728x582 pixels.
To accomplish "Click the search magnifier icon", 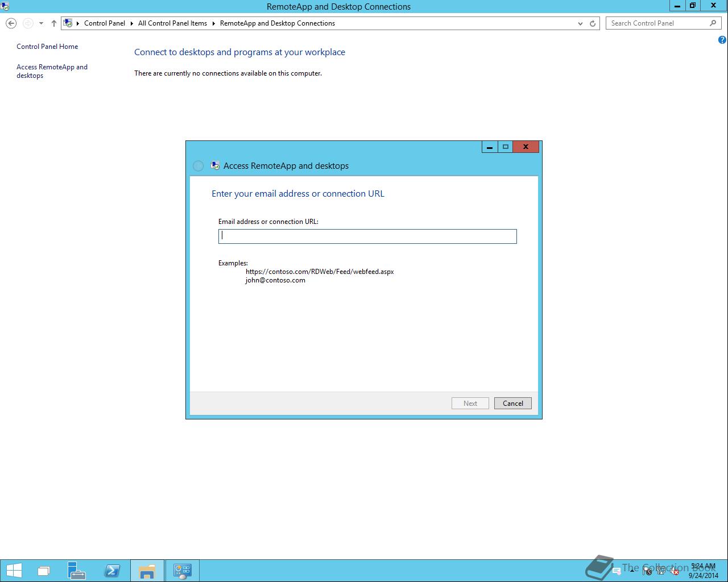I will (713, 23).
